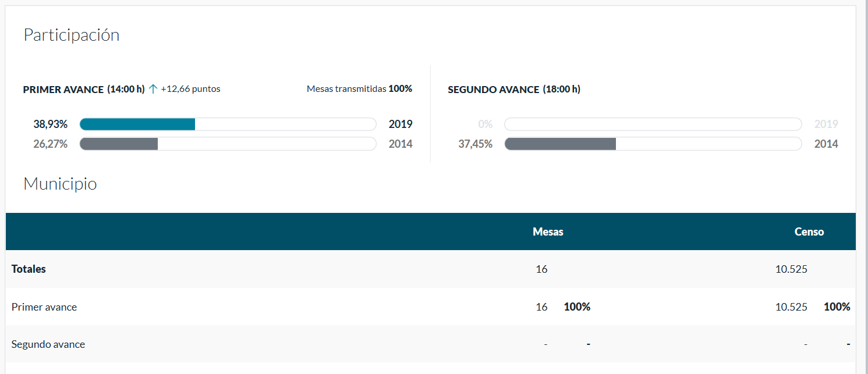Screen dimensions: 868x374
Task: Click the teal 2019 bar under Primer Avance
Action: pyautogui.click(x=137, y=124)
